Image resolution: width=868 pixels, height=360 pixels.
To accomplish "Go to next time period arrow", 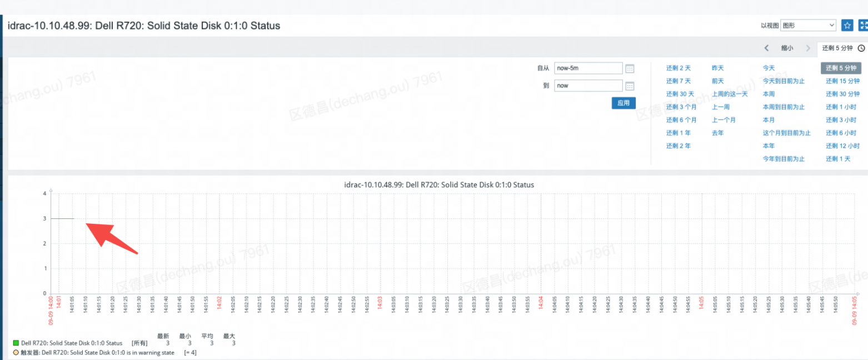I will 808,48.
